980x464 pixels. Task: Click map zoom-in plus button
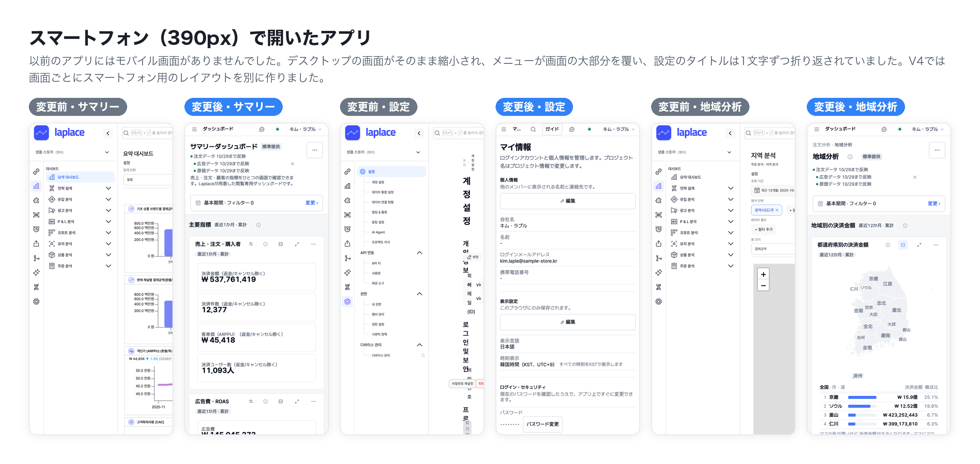coord(763,274)
